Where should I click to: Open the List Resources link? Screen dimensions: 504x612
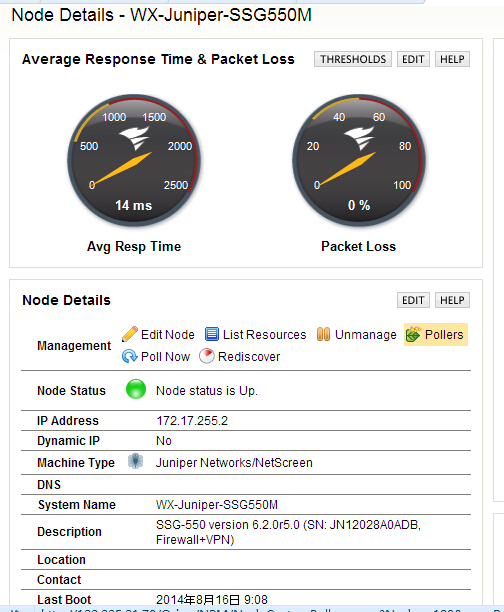[x=264, y=335]
